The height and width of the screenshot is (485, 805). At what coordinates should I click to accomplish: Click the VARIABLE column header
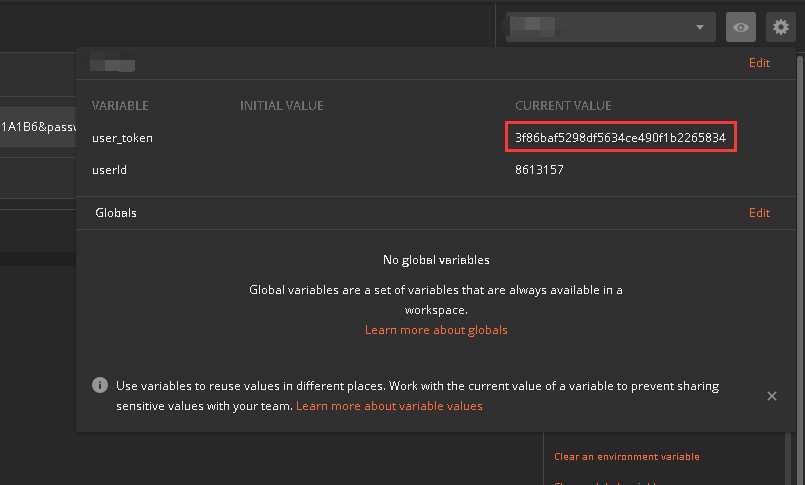click(x=120, y=106)
